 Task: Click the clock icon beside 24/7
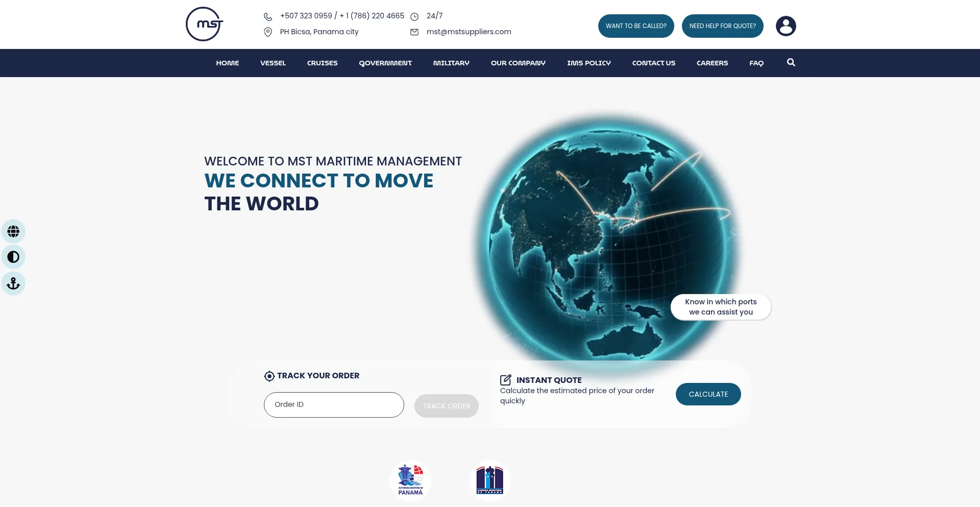tap(414, 17)
